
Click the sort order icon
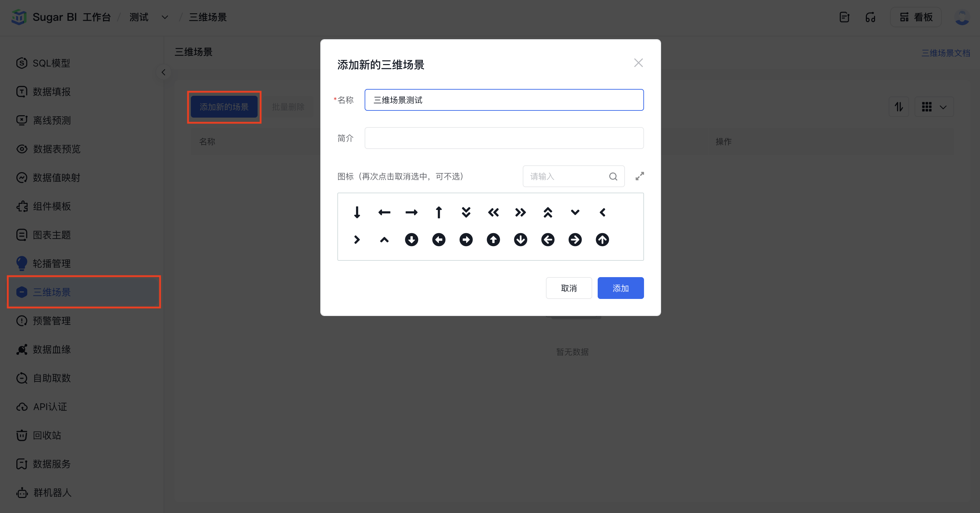(x=899, y=107)
